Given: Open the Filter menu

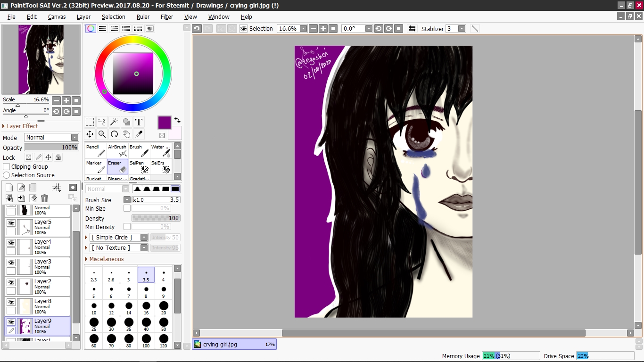Looking at the screenshot, I should click(167, 16).
